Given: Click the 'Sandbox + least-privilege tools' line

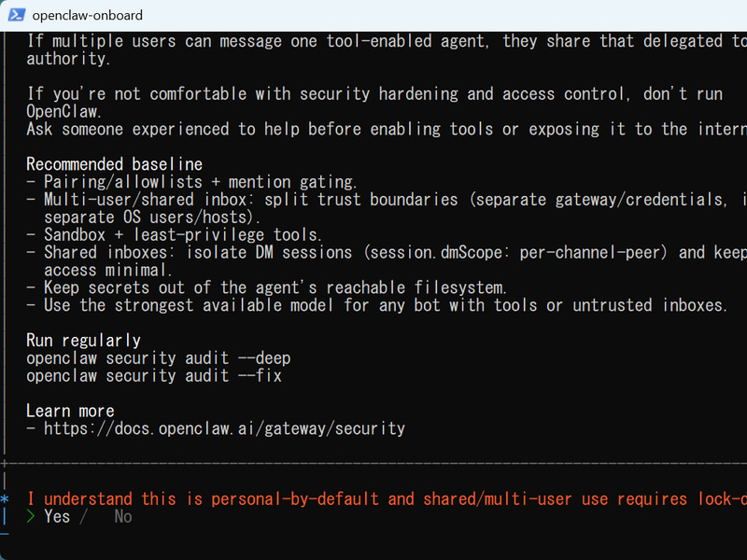Looking at the screenshot, I should [x=174, y=235].
